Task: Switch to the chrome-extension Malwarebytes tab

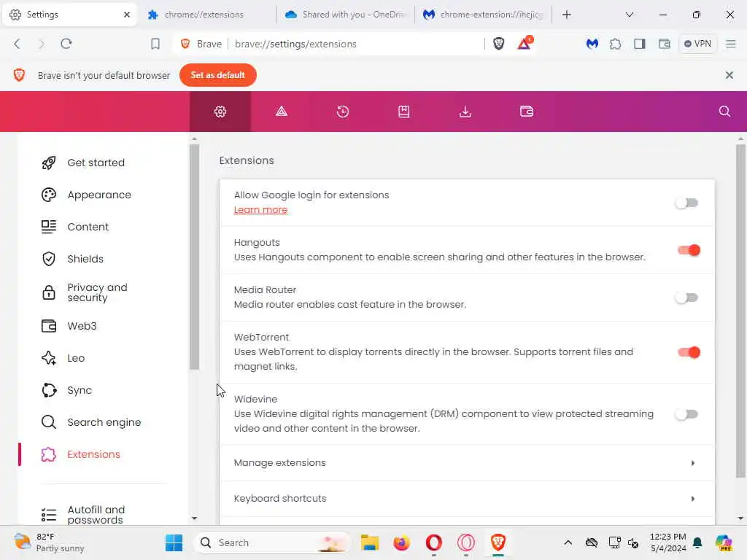Action: click(484, 15)
